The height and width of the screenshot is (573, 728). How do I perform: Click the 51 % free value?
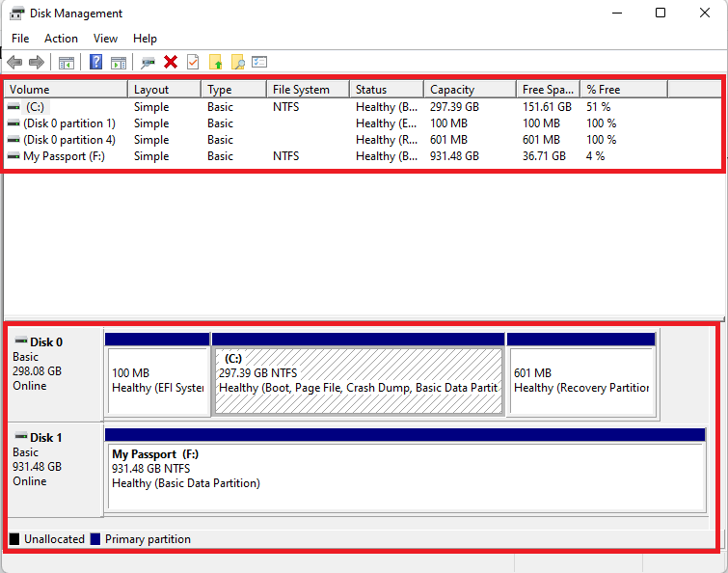598,107
